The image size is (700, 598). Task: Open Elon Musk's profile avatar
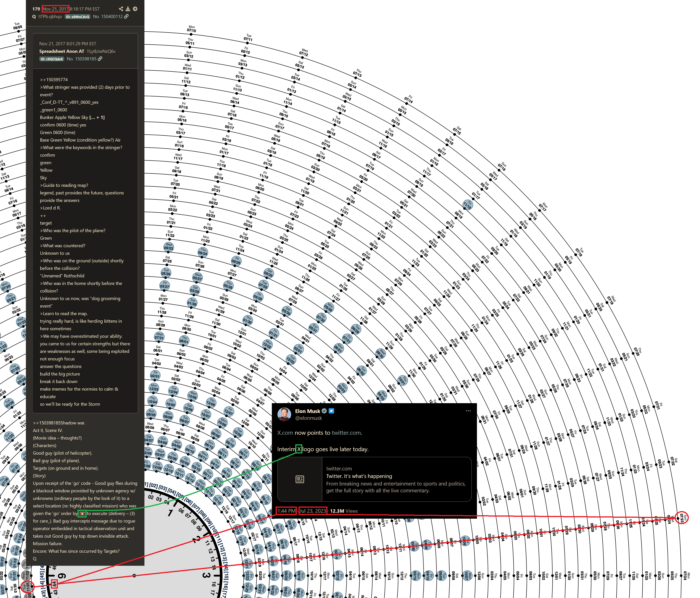click(284, 414)
